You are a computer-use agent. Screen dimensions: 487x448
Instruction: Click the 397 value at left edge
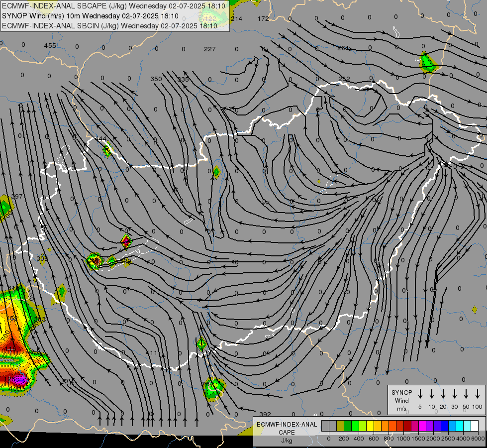point(17,197)
